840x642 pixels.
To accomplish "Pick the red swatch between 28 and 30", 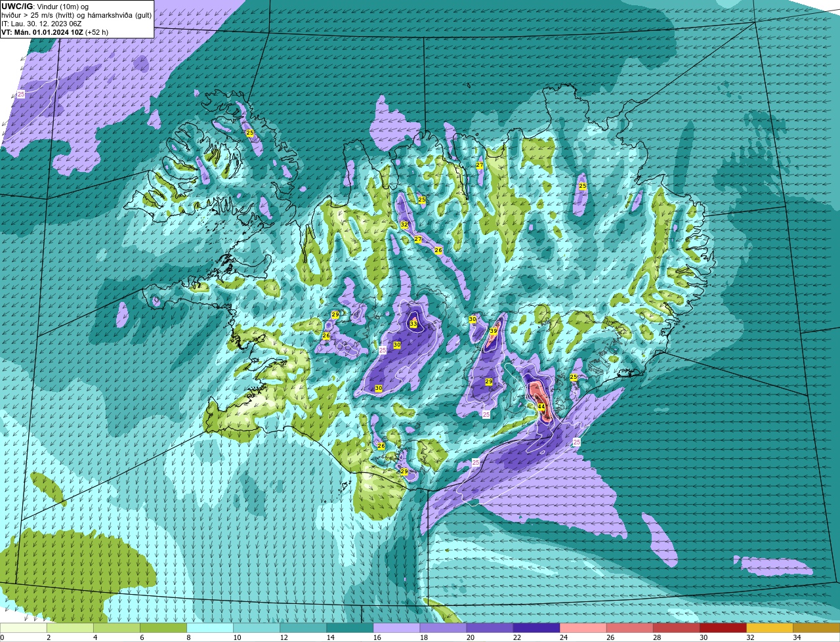I will (676, 628).
